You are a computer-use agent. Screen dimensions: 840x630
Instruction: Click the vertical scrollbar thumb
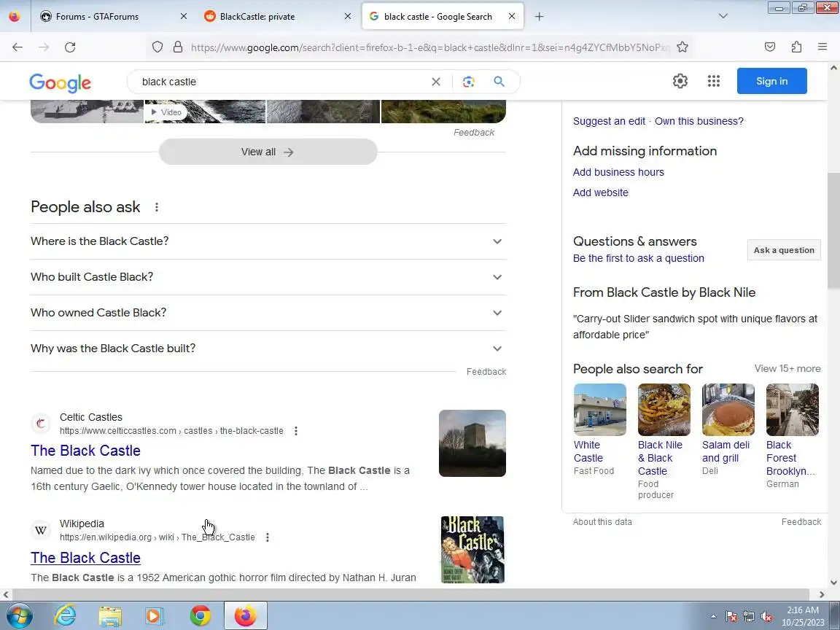point(833,230)
